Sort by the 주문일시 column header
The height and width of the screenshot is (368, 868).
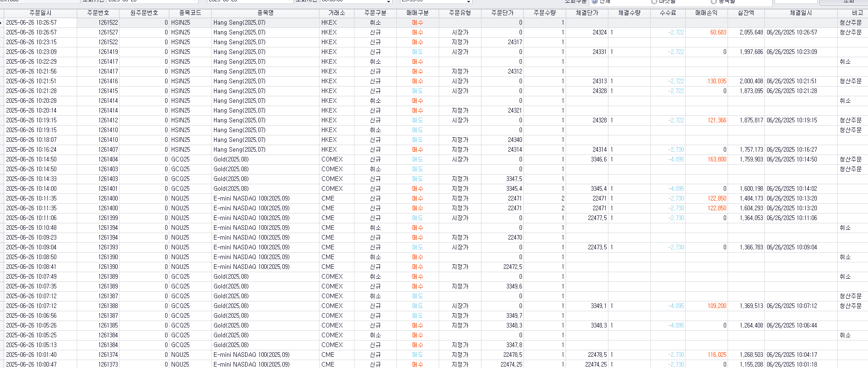tap(40, 13)
